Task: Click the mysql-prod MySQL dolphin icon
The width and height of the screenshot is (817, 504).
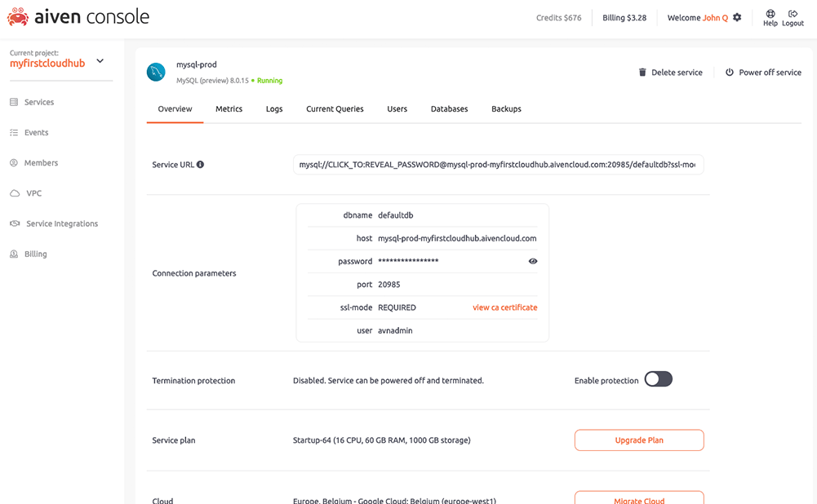Action: [156, 72]
